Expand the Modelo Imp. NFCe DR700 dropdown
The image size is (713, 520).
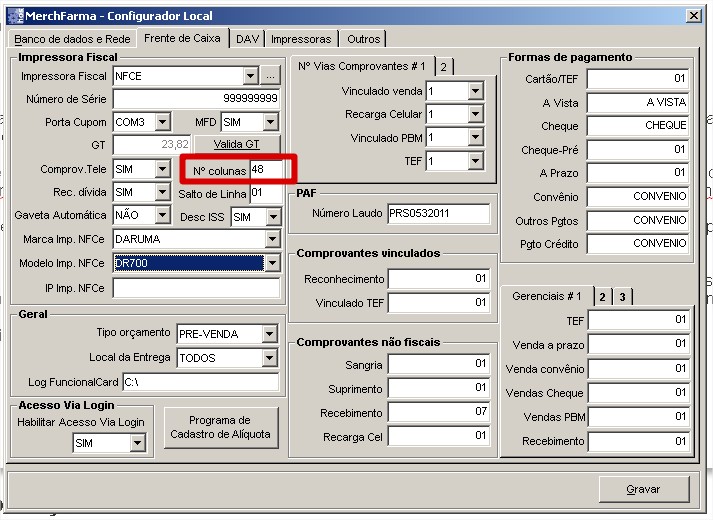pyautogui.click(x=271, y=264)
